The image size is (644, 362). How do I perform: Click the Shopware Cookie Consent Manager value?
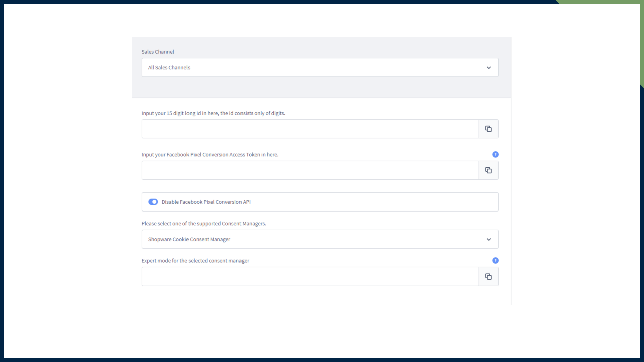click(x=189, y=239)
